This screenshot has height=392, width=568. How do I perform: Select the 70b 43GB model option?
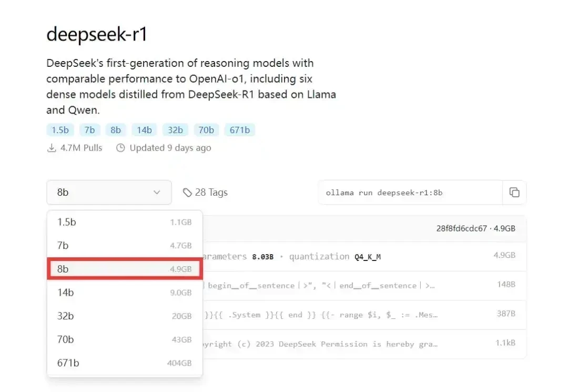pyautogui.click(x=125, y=339)
